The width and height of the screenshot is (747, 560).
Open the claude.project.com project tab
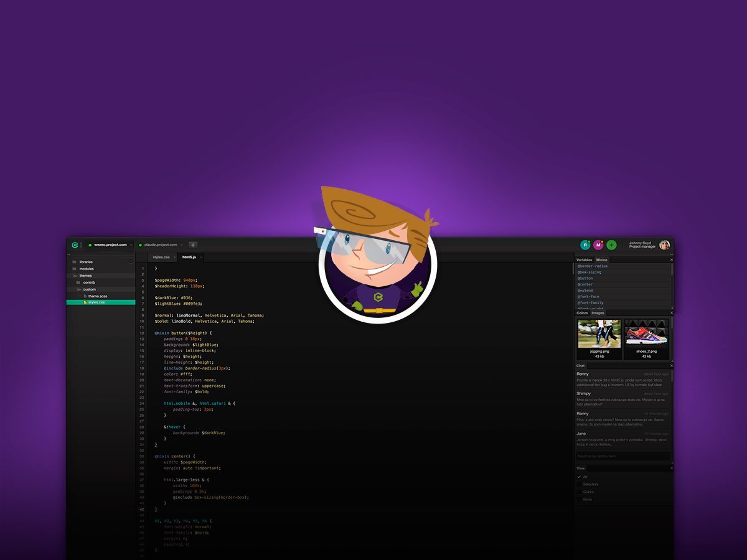159,245
